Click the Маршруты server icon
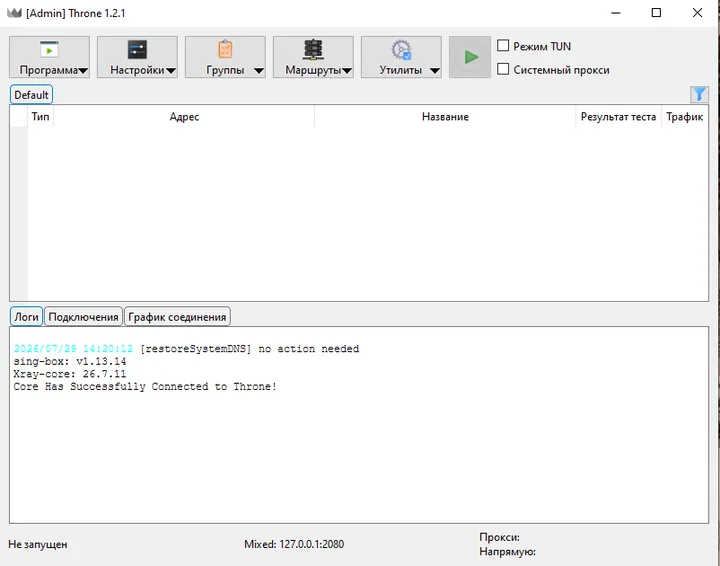This screenshot has height=566, width=720. pos(313,49)
